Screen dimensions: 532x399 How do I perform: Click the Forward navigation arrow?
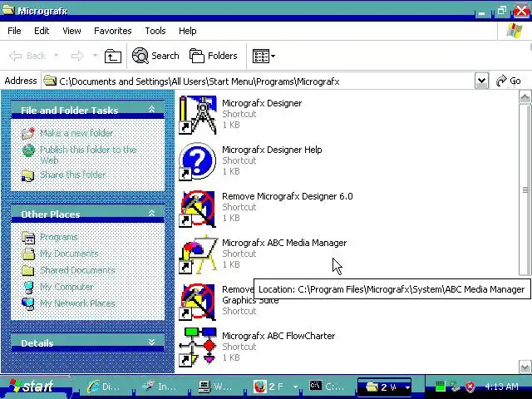77,56
